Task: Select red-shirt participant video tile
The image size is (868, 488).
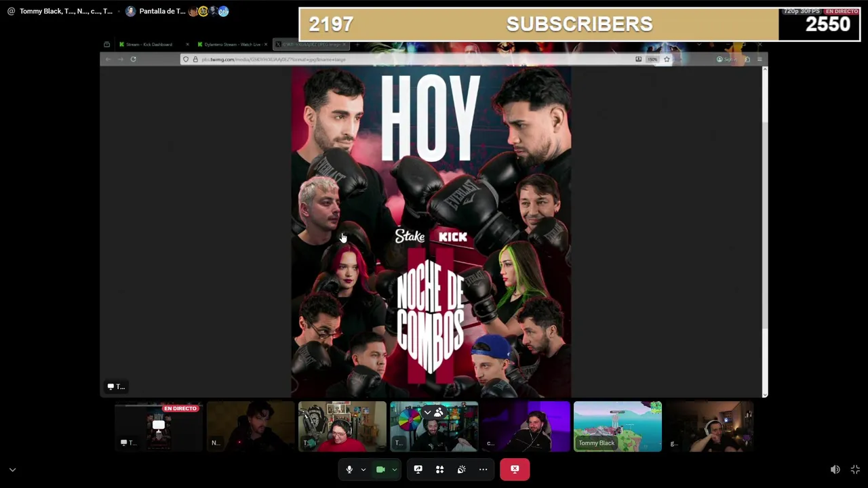Action: (x=342, y=426)
